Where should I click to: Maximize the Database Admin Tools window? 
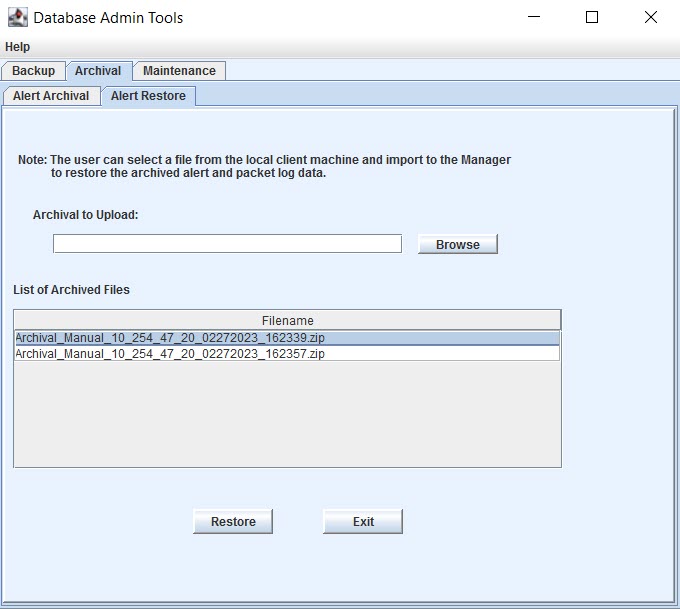592,17
